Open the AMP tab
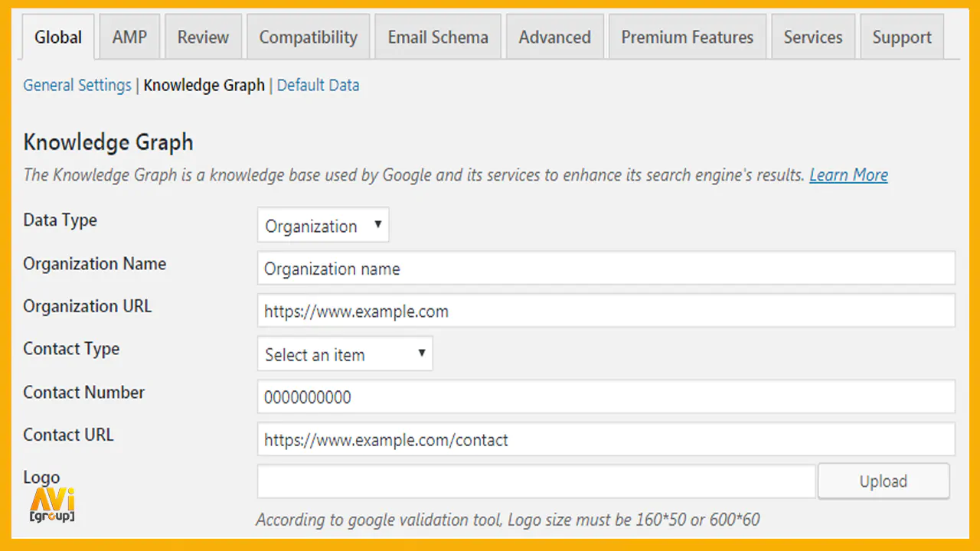The height and width of the screenshot is (551, 980). [x=129, y=37]
